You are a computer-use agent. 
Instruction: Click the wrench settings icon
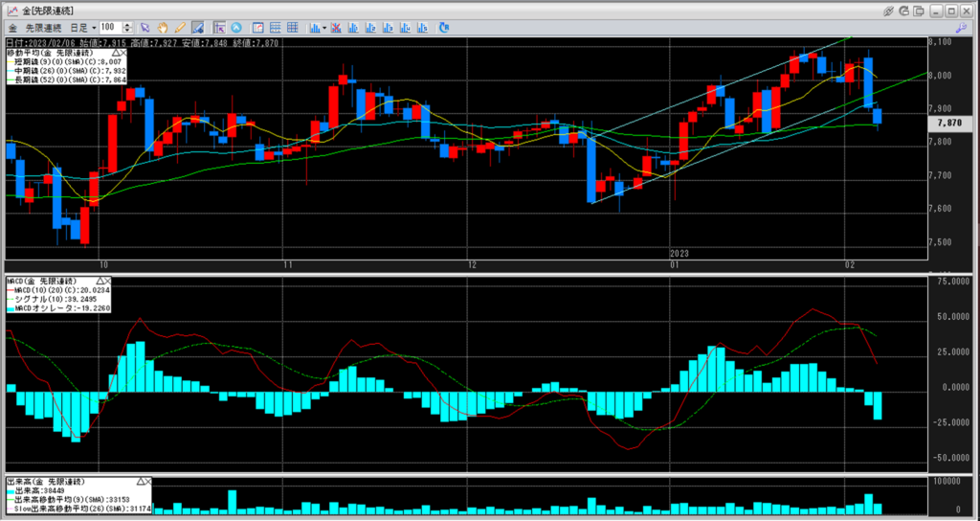(960, 28)
